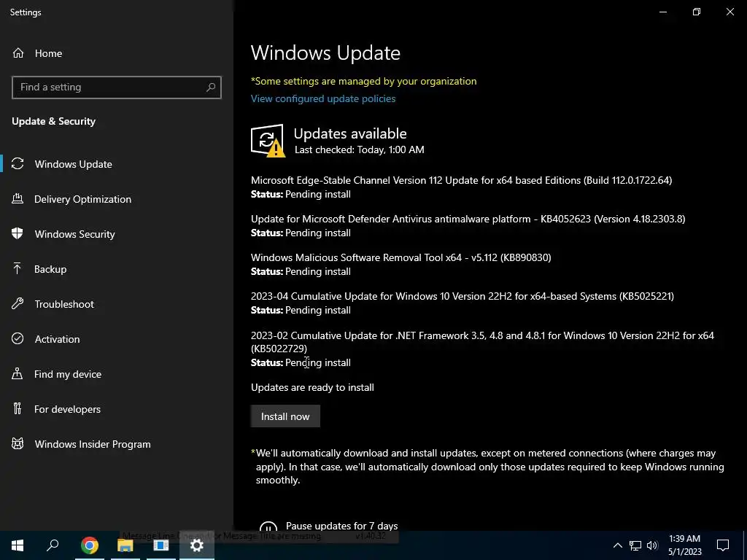The image size is (747, 560).
Task: Open File Explorer from the taskbar
Action: [125, 545]
